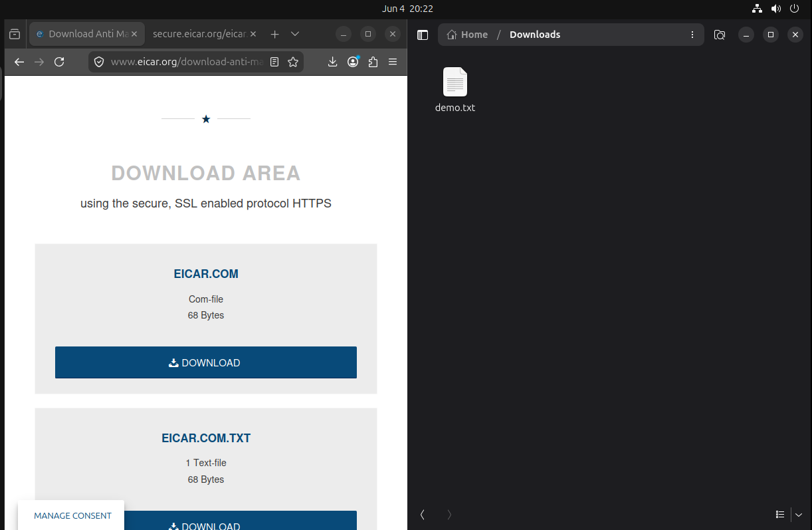Image resolution: width=812 pixels, height=530 pixels.
Task: Click the EICAR.COM.TXT heading link
Action: point(206,438)
